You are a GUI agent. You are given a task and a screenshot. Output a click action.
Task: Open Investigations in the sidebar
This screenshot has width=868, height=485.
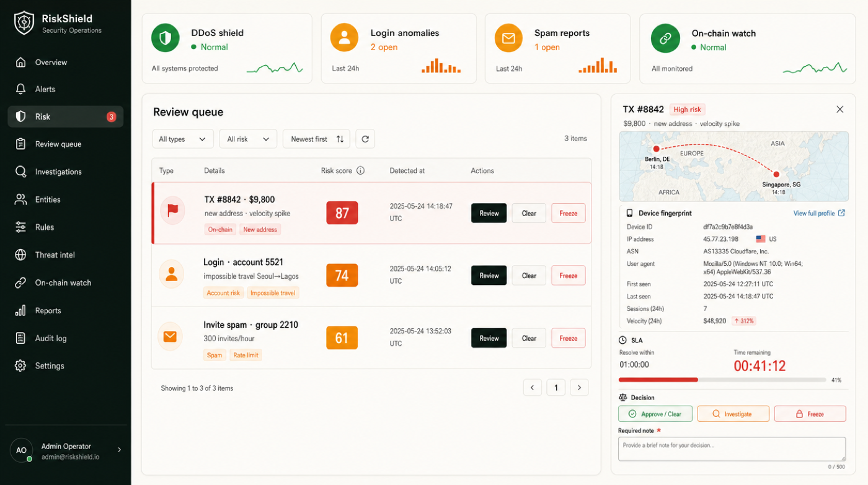66,172
